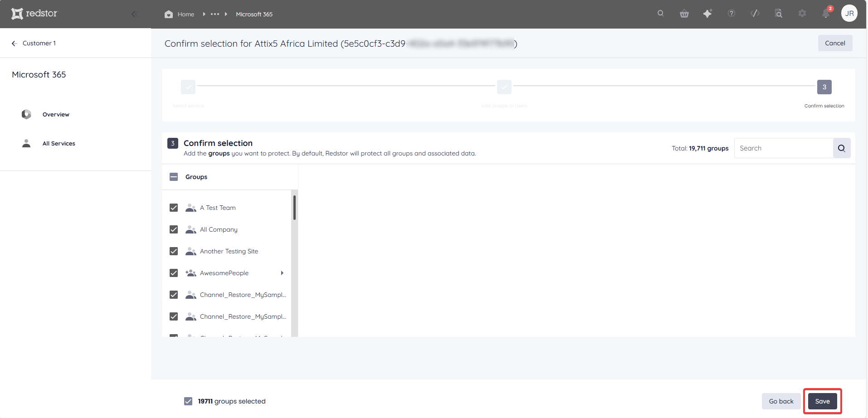Toggle the 19711 groups selected checkbox
Viewport: 868px width, 418px height.
188,401
